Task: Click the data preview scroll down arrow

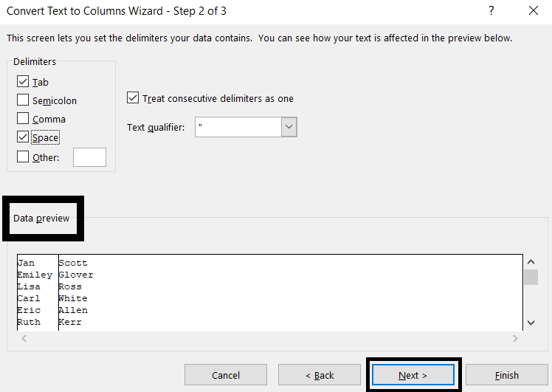Action: point(531,323)
